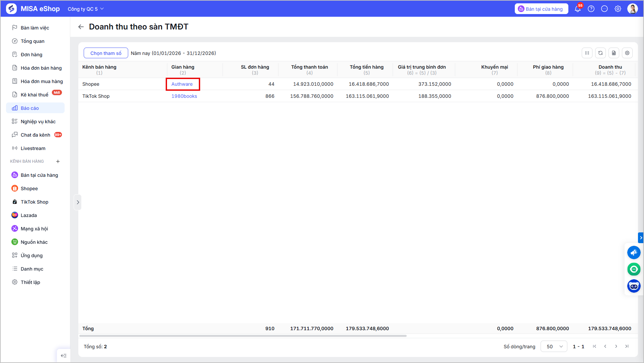644x363 pixels.
Task: Go back using the left arrow icon
Action: [81, 27]
